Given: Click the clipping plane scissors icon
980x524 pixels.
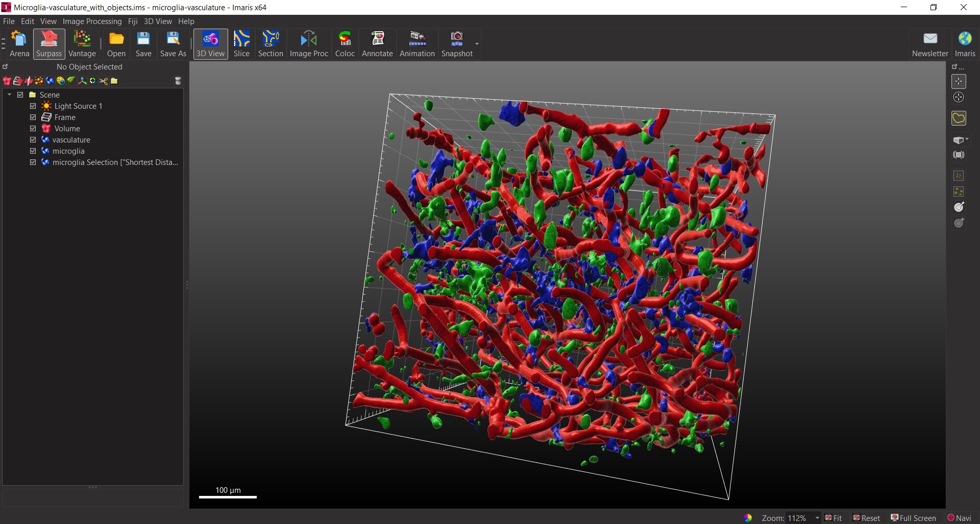Looking at the screenshot, I should tap(104, 81).
